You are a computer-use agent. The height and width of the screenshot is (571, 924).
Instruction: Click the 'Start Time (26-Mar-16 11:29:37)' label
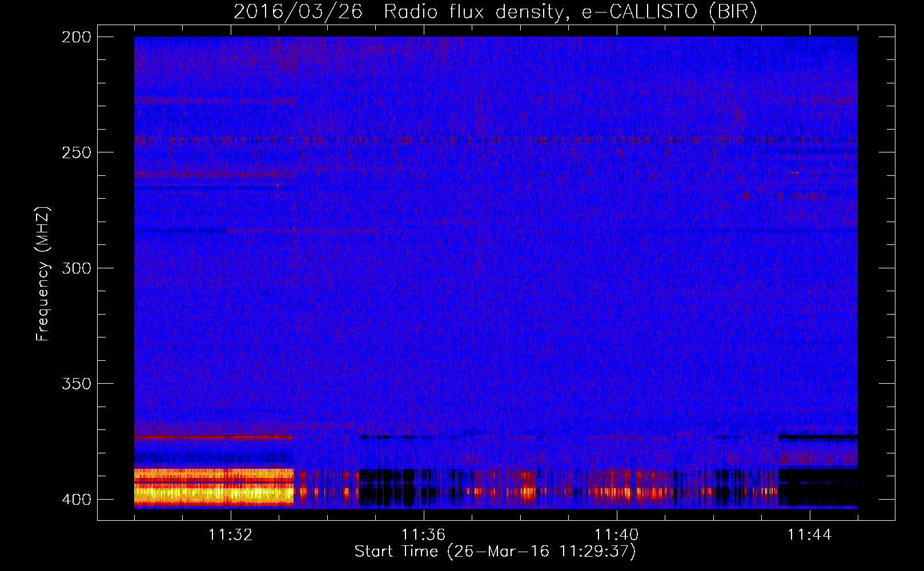[x=495, y=551]
